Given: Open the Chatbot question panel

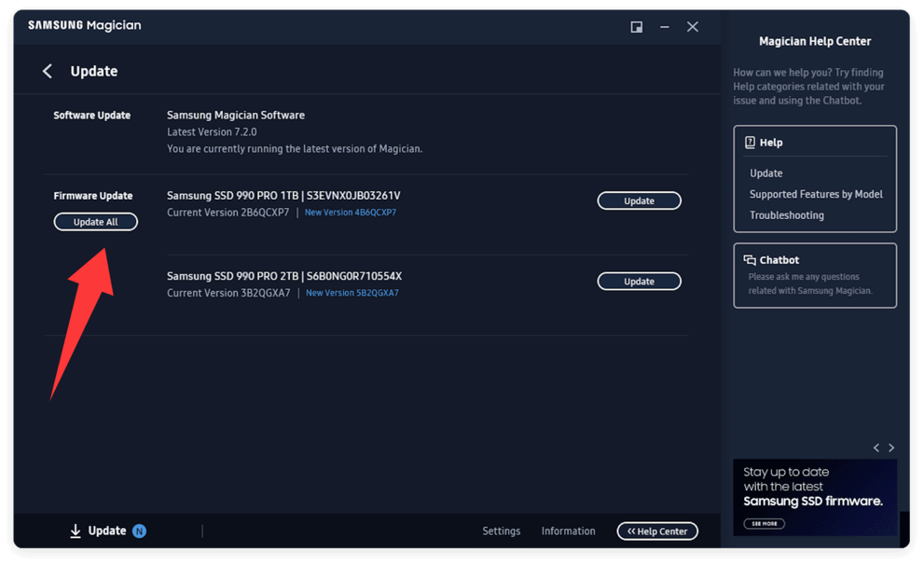Looking at the screenshot, I should pyautogui.click(x=815, y=275).
